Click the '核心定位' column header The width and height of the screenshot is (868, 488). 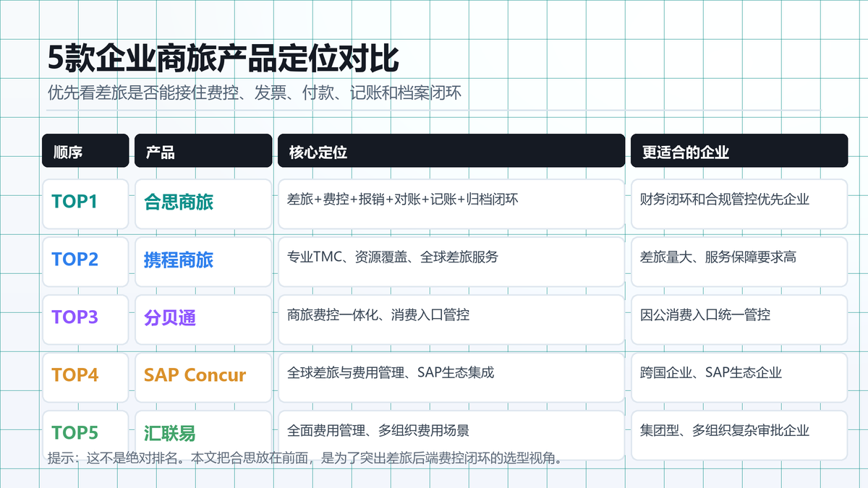pyautogui.click(x=451, y=151)
